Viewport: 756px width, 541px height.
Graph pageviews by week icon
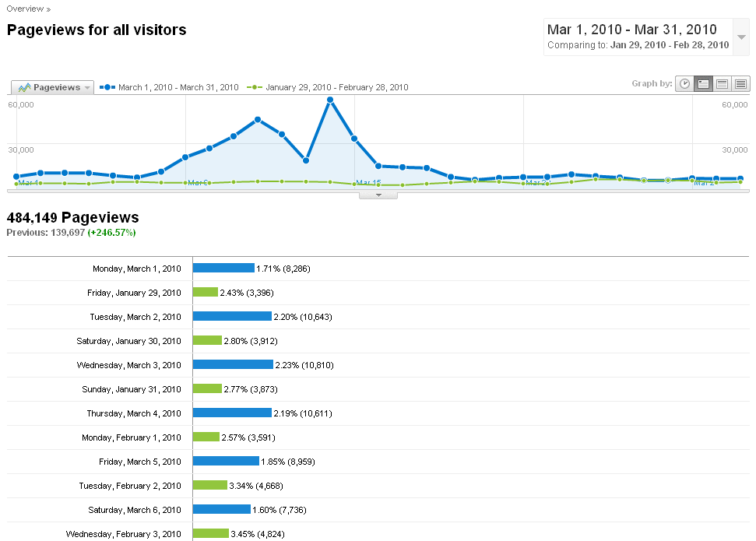click(722, 84)
